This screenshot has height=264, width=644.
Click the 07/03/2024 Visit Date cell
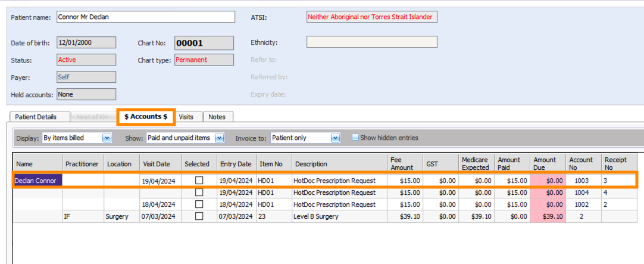tap(161, 216)
